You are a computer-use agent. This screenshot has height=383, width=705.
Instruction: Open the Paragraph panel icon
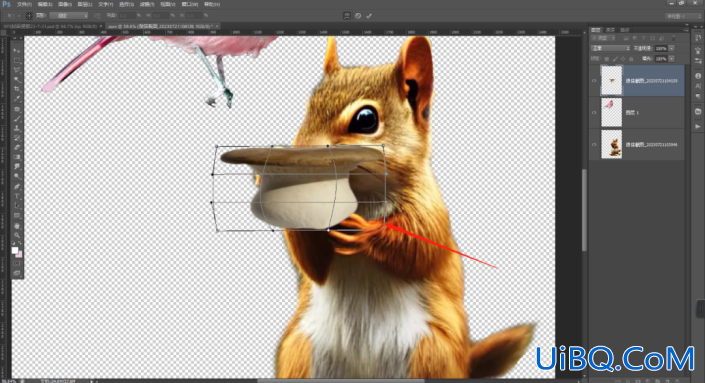tap(698, 96)
